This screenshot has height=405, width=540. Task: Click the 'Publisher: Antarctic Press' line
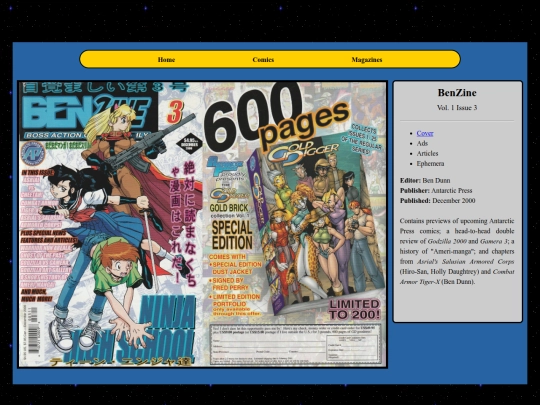tap(436, 190)
